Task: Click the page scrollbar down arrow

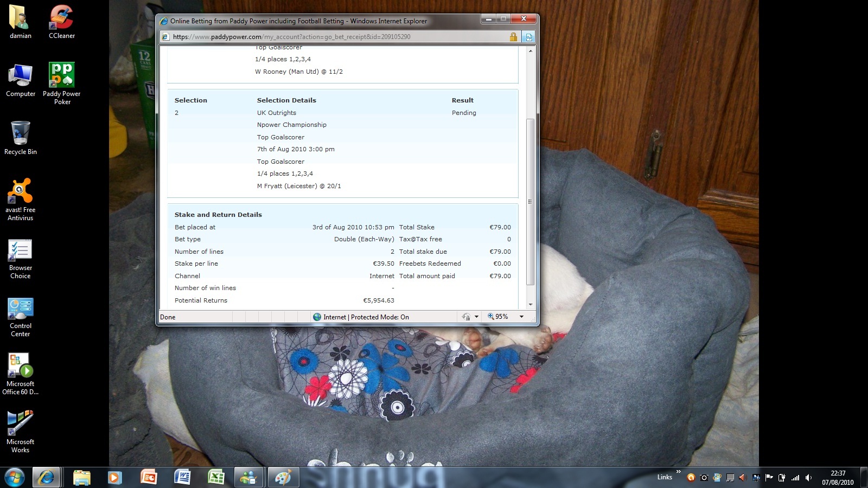Action: point(530,305)
